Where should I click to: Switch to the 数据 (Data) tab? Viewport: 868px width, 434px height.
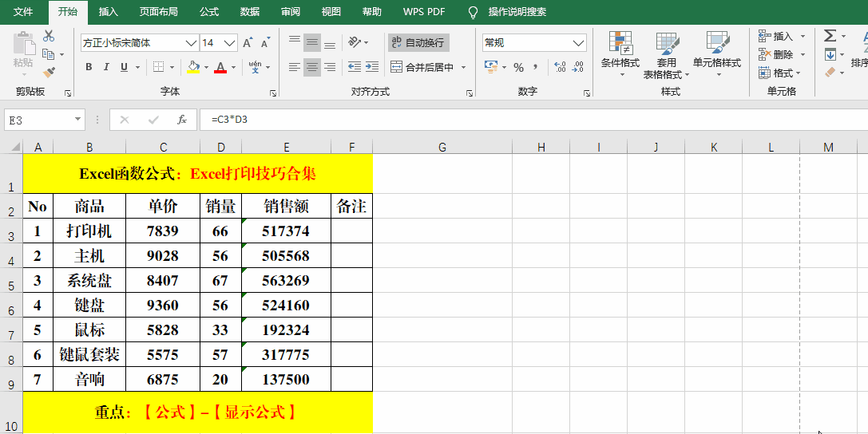(250, 12)
